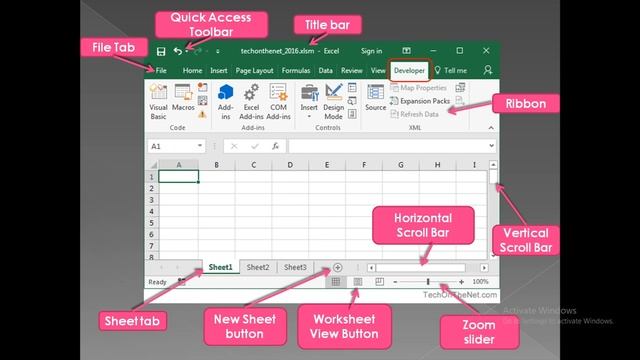
Task: Click the View Code icon
Action: pos(352,101)
